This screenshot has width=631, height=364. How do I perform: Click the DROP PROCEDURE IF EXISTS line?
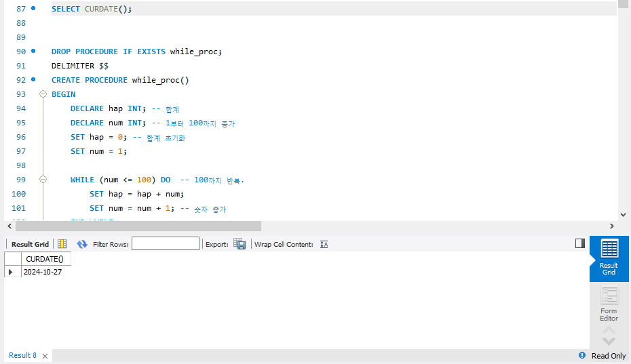point(136,52)
